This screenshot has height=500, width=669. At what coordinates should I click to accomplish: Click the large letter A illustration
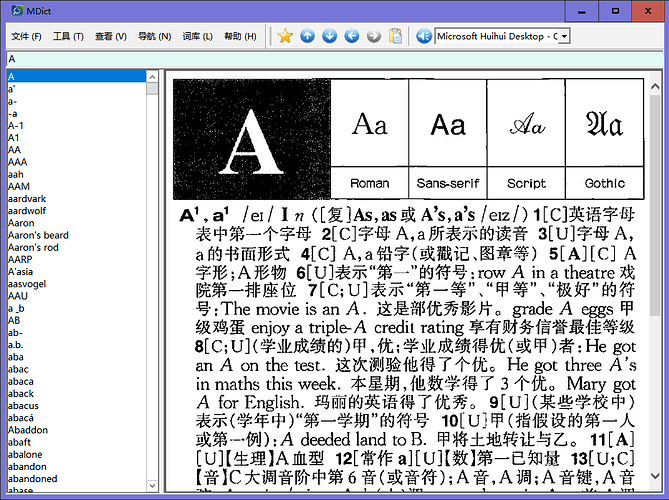252,139
